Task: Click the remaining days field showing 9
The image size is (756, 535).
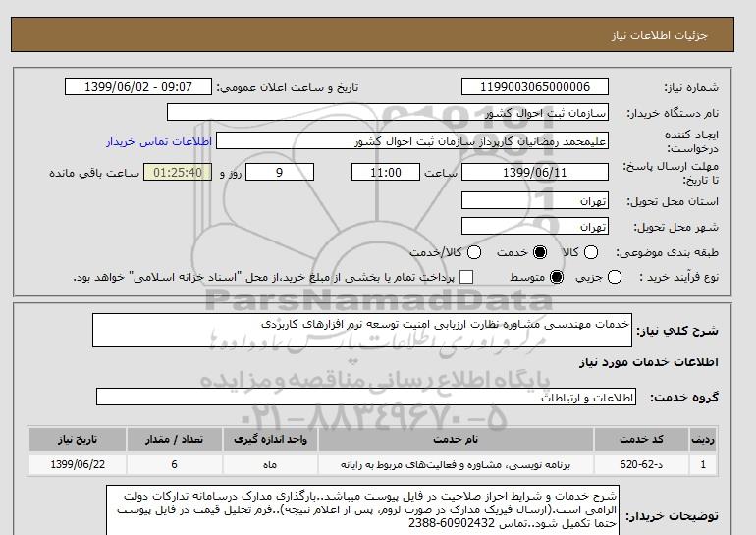Action: pyautogui.click(x=280, y=172)
